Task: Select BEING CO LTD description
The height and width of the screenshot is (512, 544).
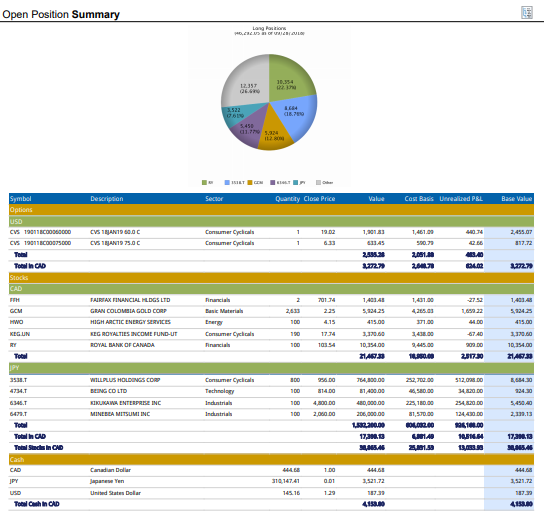Action: tap(109, 391)
